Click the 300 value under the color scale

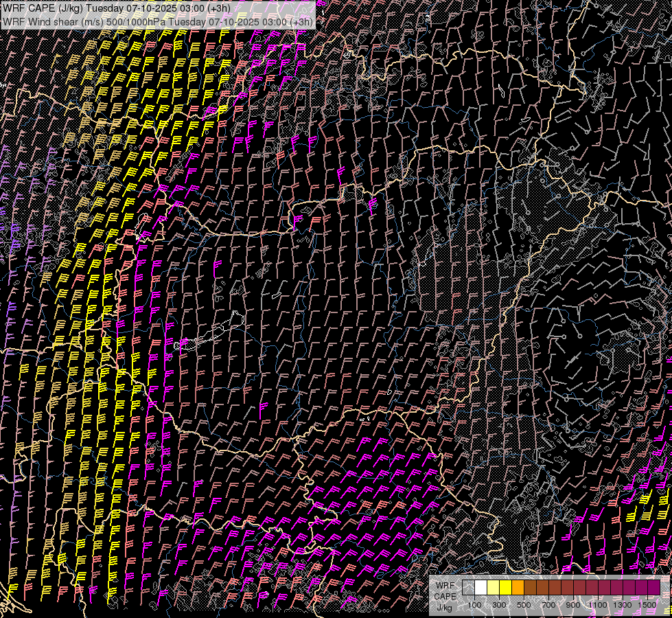[x=499, y=605]
